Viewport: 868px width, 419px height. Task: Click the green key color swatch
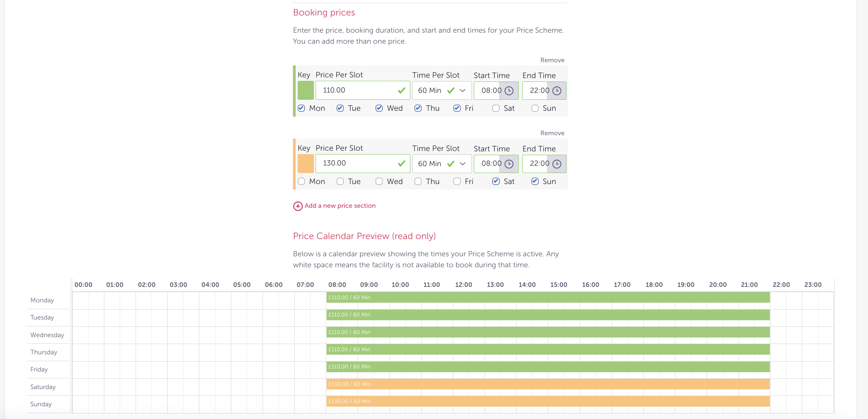306,90
